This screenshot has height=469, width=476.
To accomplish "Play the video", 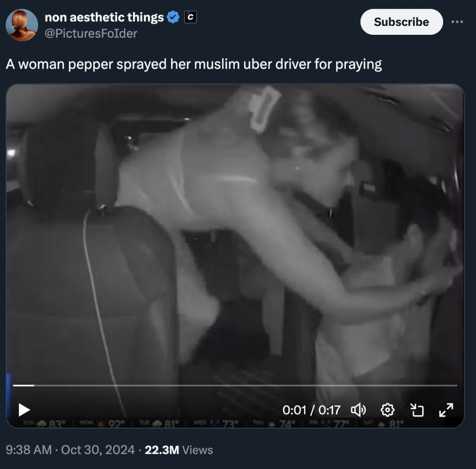I will coord(24,410).
